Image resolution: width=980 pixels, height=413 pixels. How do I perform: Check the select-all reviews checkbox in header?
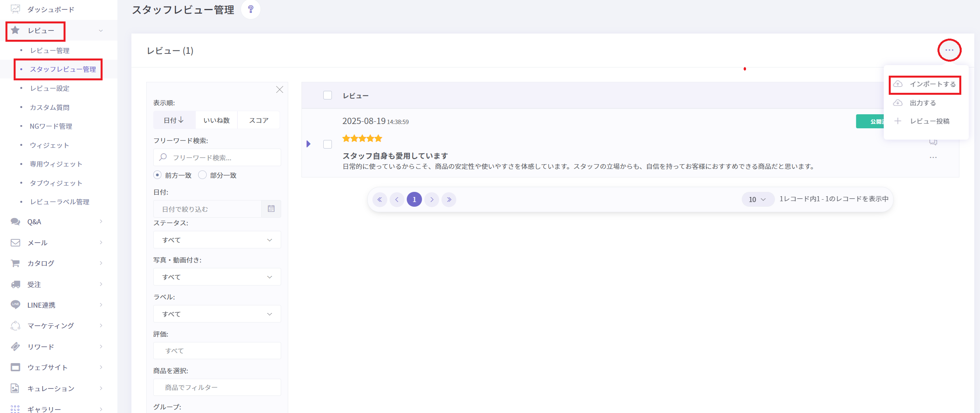[328, 96]
